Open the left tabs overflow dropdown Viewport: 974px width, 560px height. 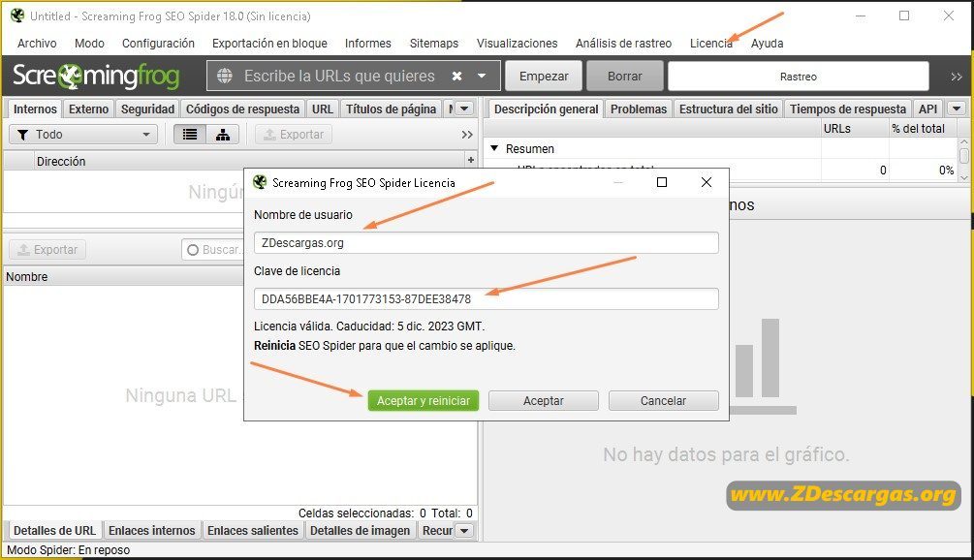(464, 109)
